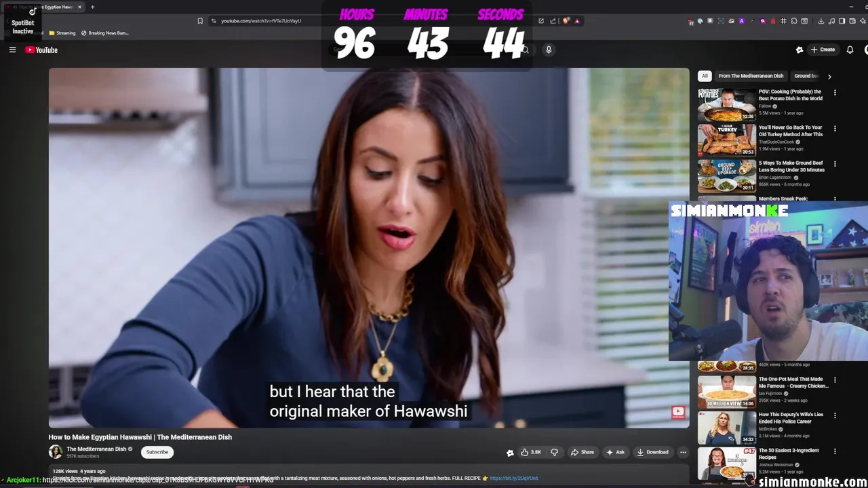The image size is (868, 488).
Task: Open The Mediterranean Dish channel name
Action: point(96,449)
